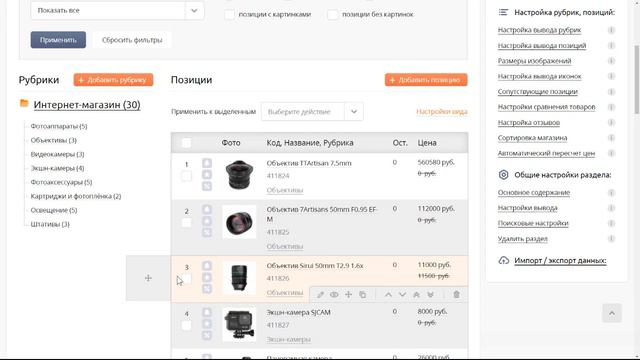Click info icon beside Настройка вывода рубрик
640x360 pixels.
pos(611,30)
